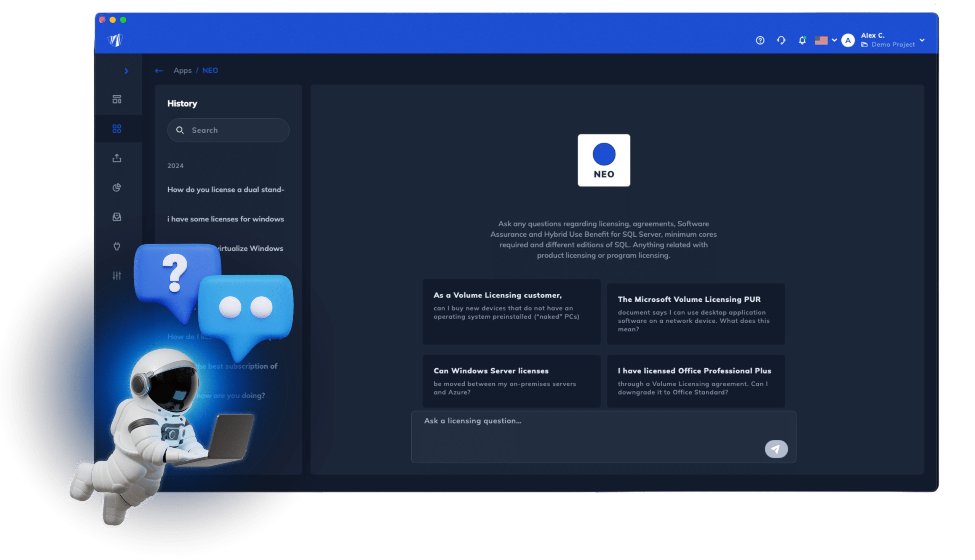Navigate back to Apps menu item
Image resolution: width=975 pixels, height=560 pixels.
pos(181,70)
